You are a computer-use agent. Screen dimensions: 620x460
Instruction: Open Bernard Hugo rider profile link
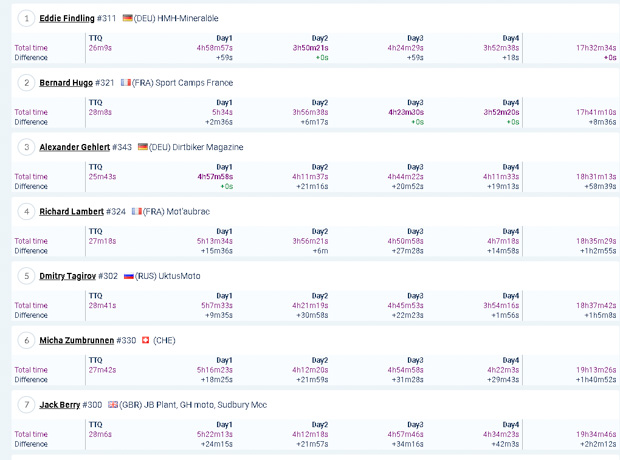[x=66, y=83]
